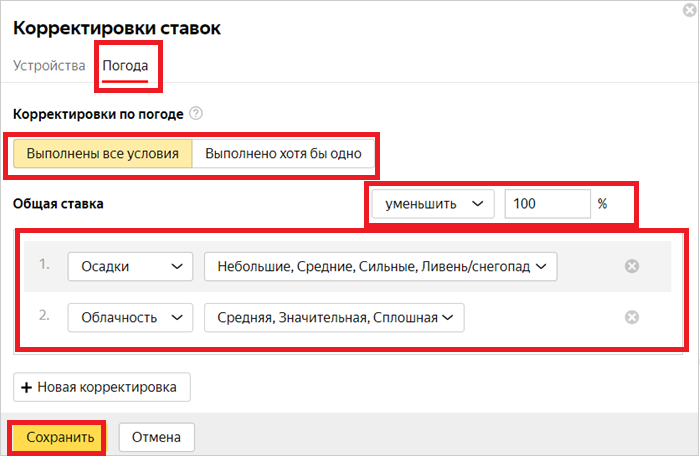Screen dimensions: 700x456
Task: Expand the Осадки parameter dropdown
Action: [130, 266]
